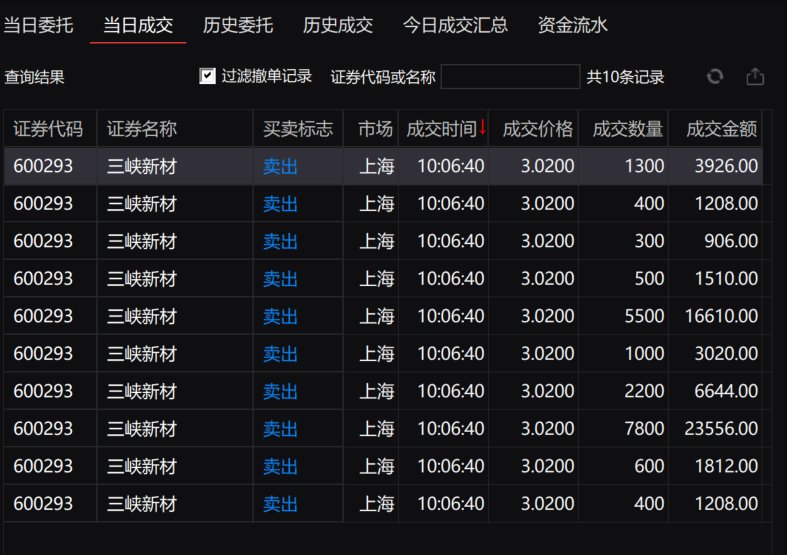Click the refresh query results icon

(715, 77)
